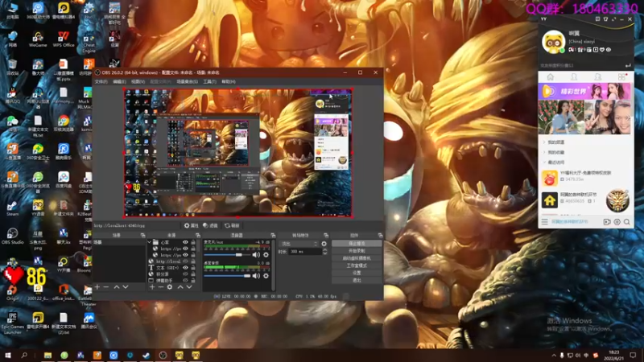The image size is (644, 362).
Task: Open YY apps grid tab icon
Action: click(621, 76)
